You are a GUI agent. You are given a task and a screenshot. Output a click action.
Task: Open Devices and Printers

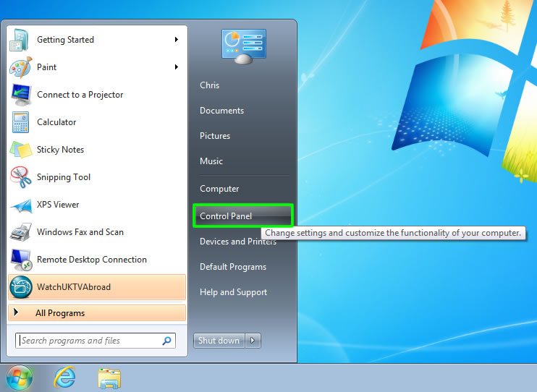[238, 242]
